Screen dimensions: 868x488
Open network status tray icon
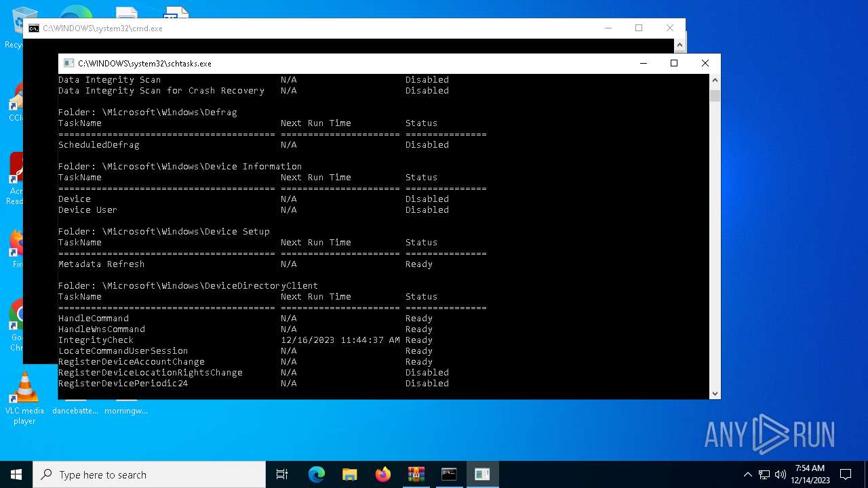click(x=764, y=474)
